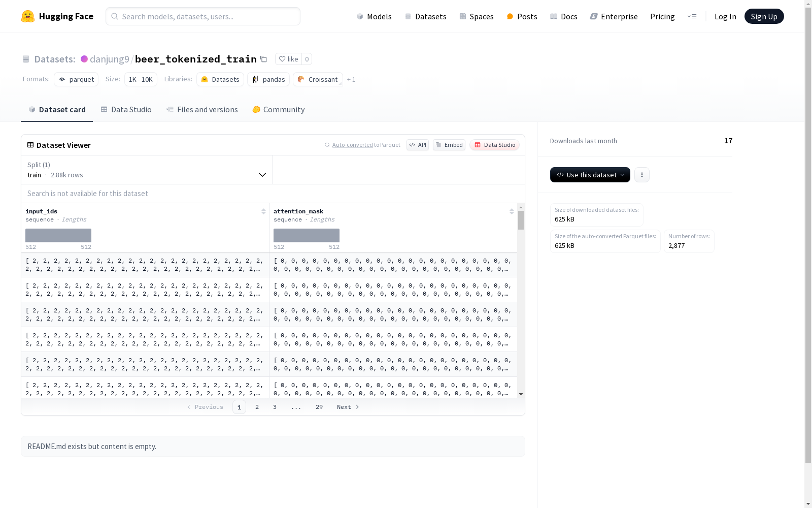Click the input_ids lengths histogram bar
Viewport: 812px width, 508px height.
click(58, 235)
